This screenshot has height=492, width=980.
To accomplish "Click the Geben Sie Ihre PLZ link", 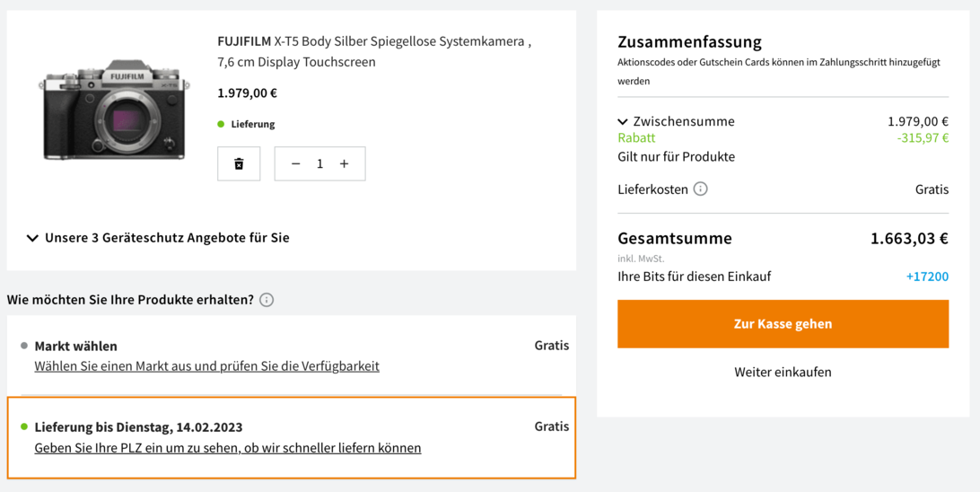I will click(x=227, y=448).
